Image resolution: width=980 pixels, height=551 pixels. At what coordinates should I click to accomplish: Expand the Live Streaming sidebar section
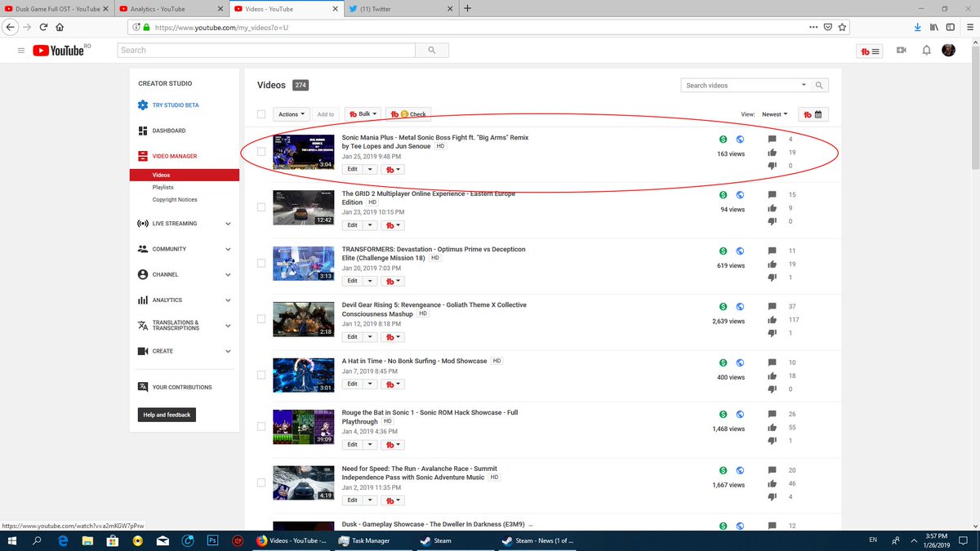[228, 224]
